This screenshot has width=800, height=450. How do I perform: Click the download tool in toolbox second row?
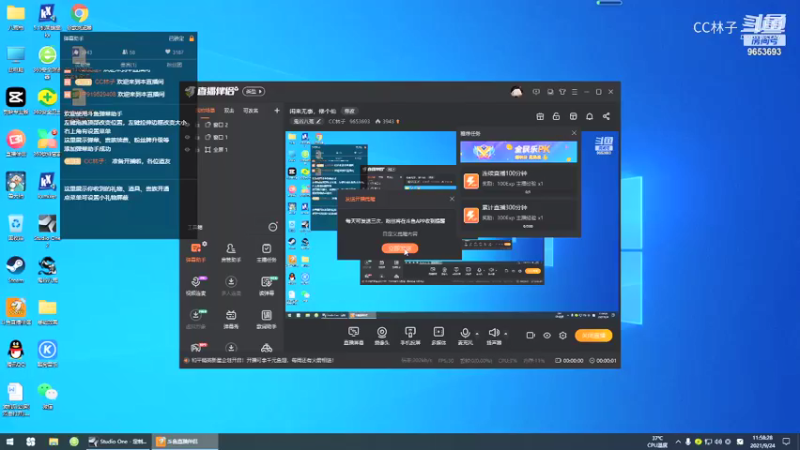[x=231, y=286]
